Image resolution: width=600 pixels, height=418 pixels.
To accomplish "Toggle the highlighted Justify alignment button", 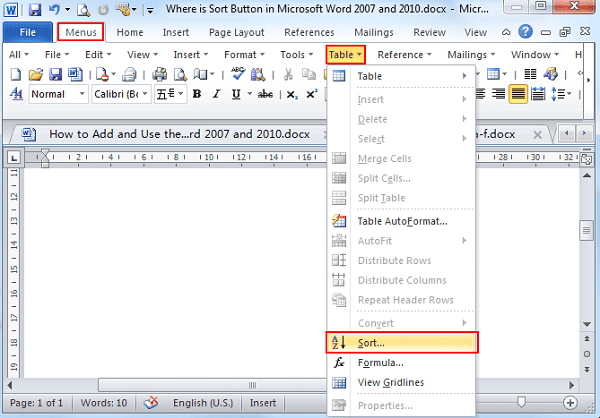I will [x=518, y=94].
